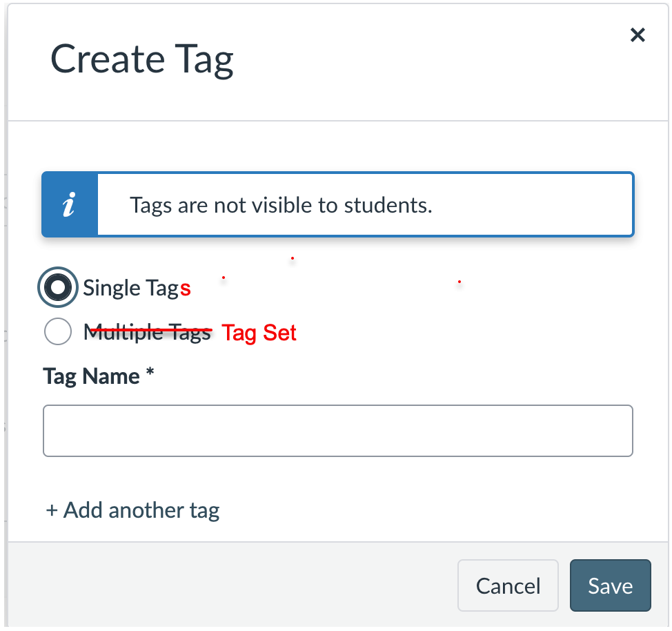Viewport: 672px width, 631px height.
Task: Click the struck-through Multiple Tags text
Action: 147,333
